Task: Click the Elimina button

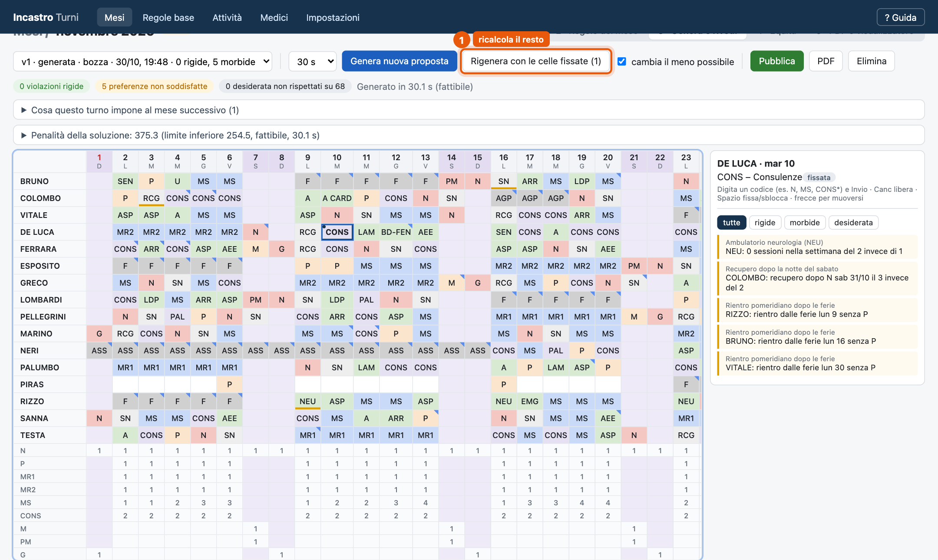Action: point(871,61)
